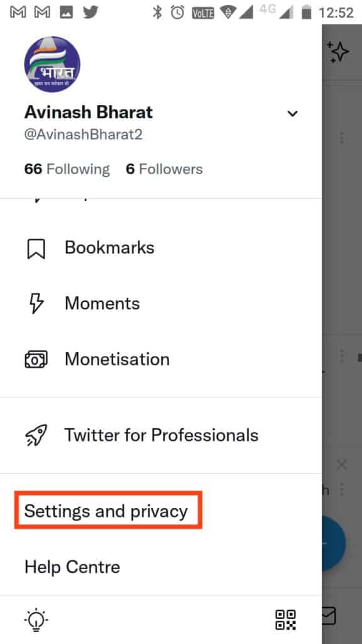Open the QR code icon
This screenshot has width=362, height=644.
pyautogui.click(x=285, y=619)
